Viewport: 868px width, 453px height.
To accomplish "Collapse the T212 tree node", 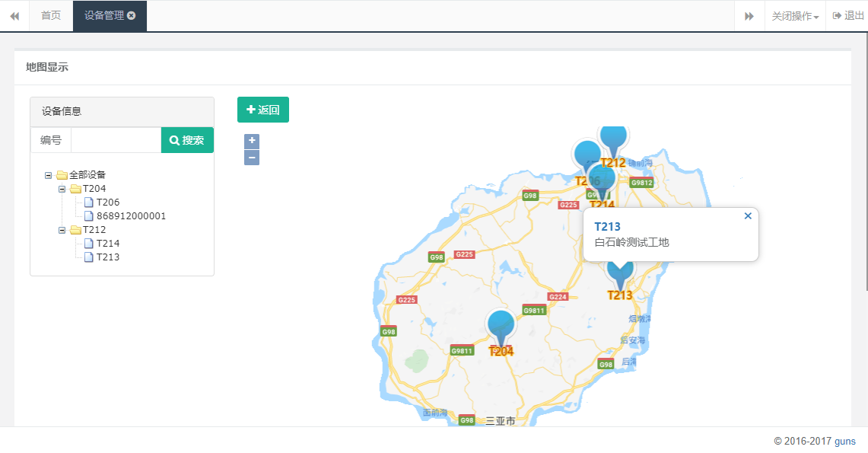I will click(x=62, y=229).
